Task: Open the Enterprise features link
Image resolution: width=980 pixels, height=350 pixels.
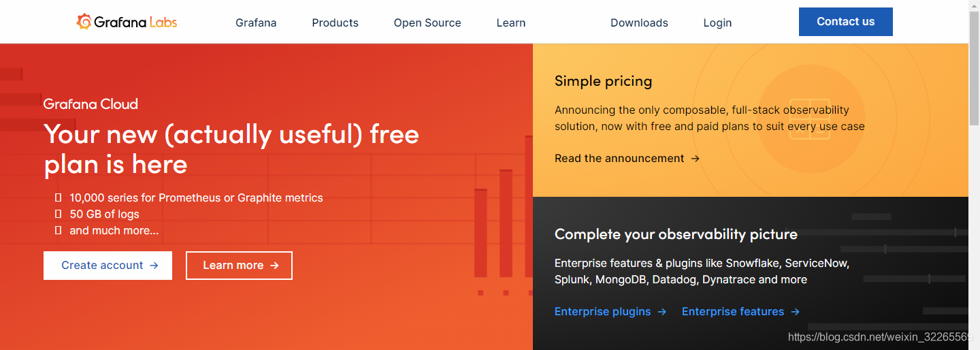Action: 740,311
